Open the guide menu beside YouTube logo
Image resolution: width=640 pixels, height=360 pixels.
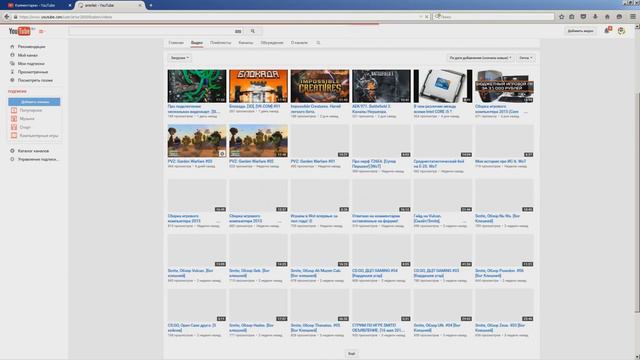pyautogui.click(x=41, y=31)
